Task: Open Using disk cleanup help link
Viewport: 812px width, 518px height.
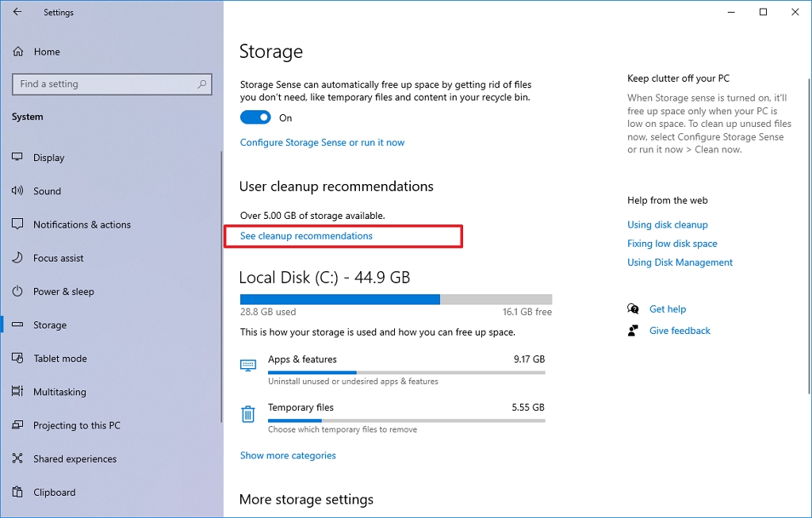Action: 668,224
